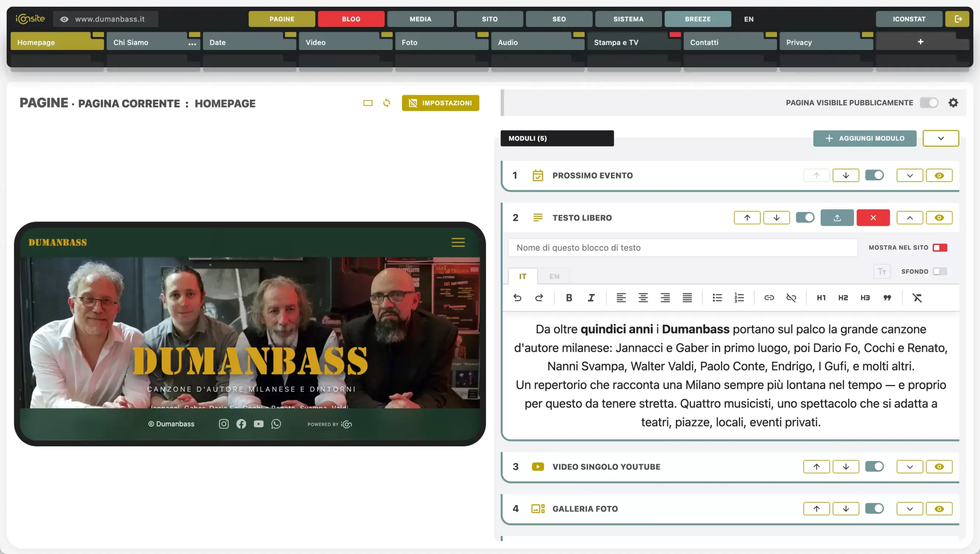Click the Impostazioni button
980x554 pixels.
point(440,103)
